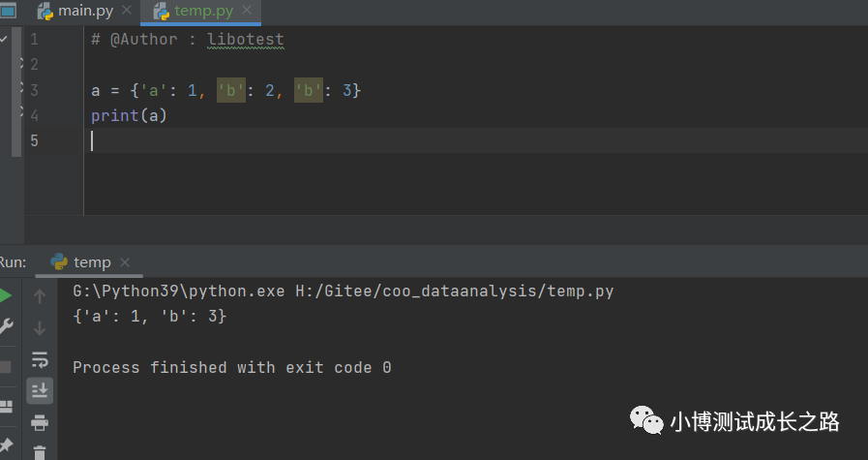Click first highlighted 'b' key in dictionary
The width and height of the screenshot is (868, 460).
click(x=231, y=90)
